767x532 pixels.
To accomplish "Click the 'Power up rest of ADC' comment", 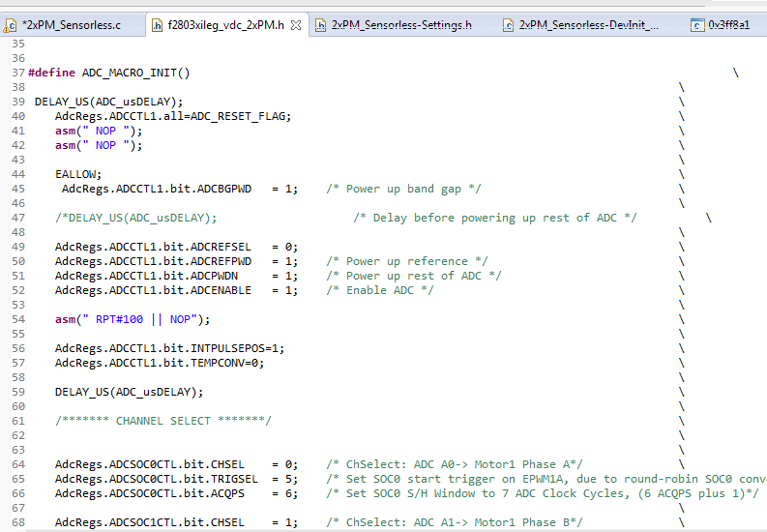I will coord(414,276).
